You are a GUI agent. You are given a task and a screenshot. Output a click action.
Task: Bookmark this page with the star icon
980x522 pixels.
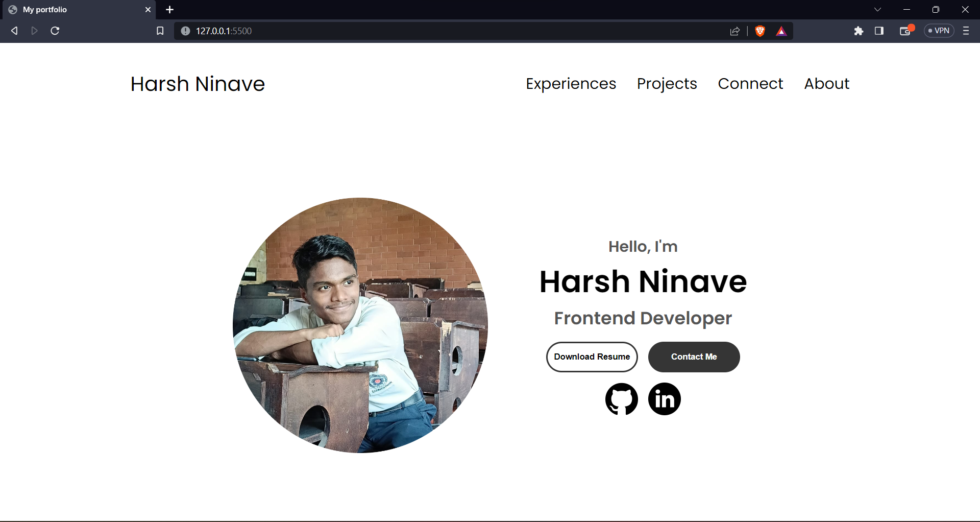160,31
